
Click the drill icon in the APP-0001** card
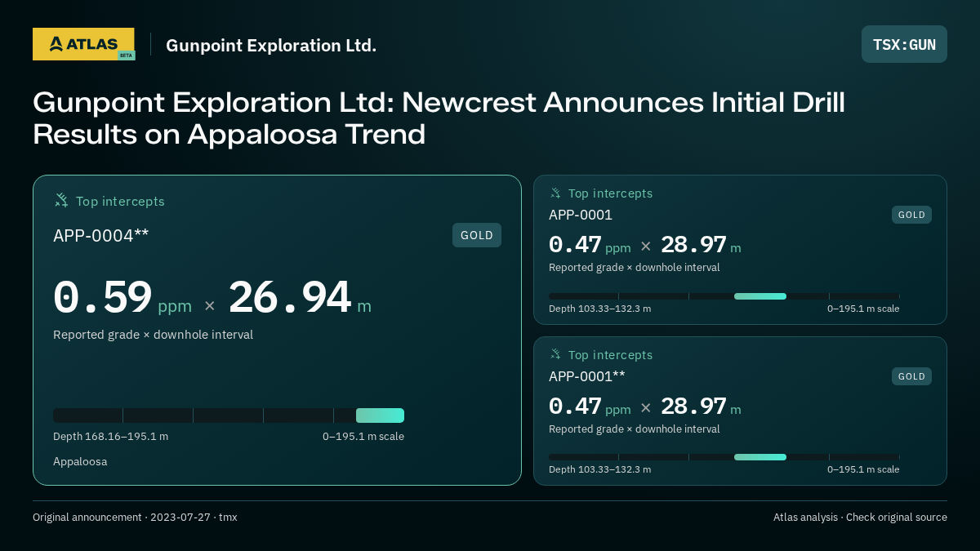click(555, 354)
